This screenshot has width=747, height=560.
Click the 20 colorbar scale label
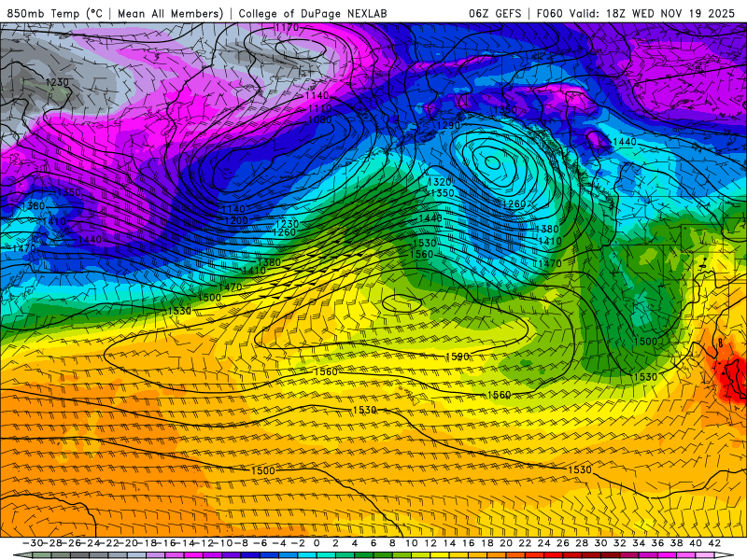coord(506,543)
